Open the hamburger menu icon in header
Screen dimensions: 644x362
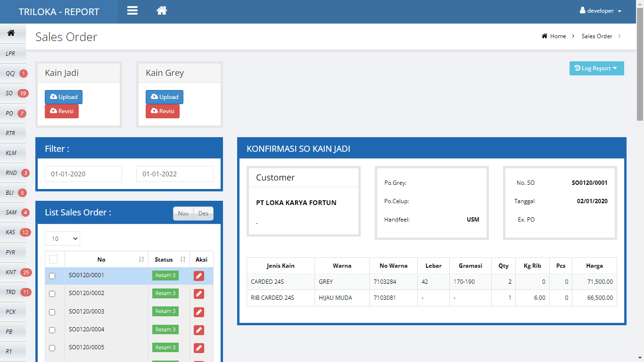pyautogui.click(x=132, y=10)
